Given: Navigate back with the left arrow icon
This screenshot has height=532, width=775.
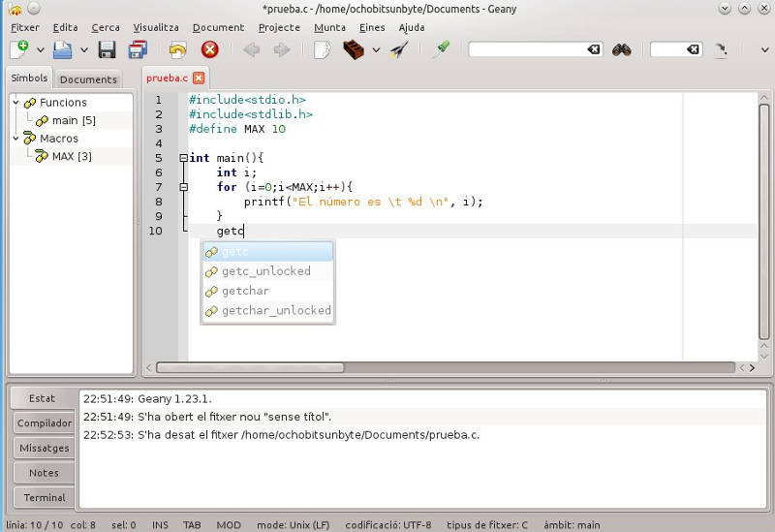Looking at the screenshot, I should tap(251, 49).
